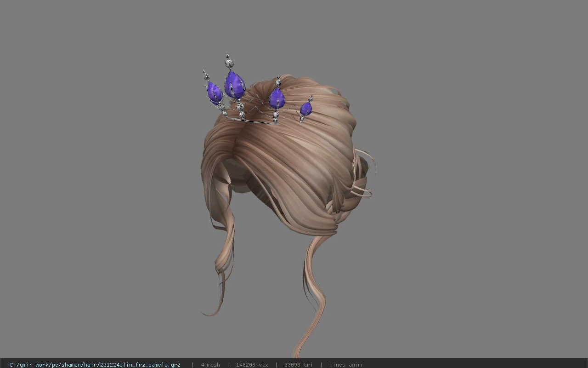Select the leftmost purple gem on the tiara
Image resolution: width=588 pixels, height=368 pixels.
[215, 92]
